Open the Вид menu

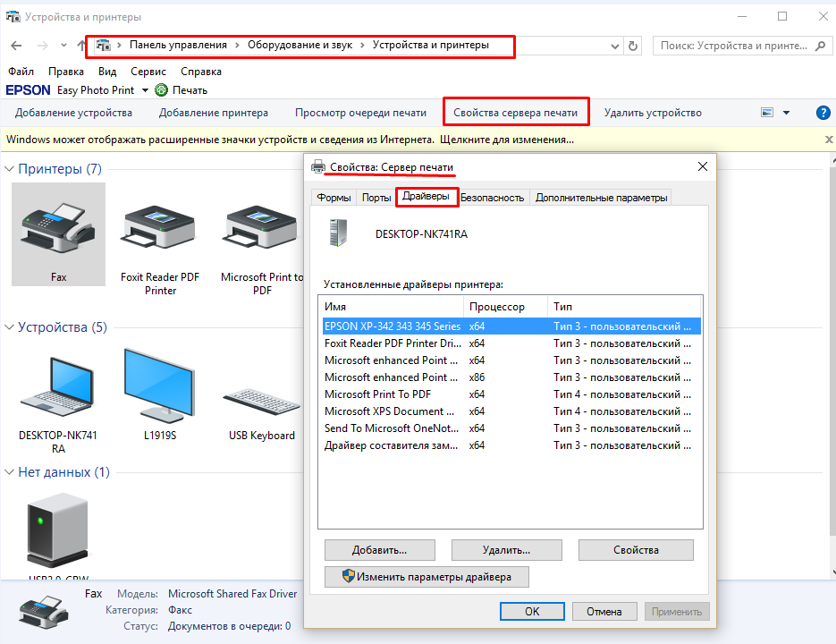[x=107, y=72]
